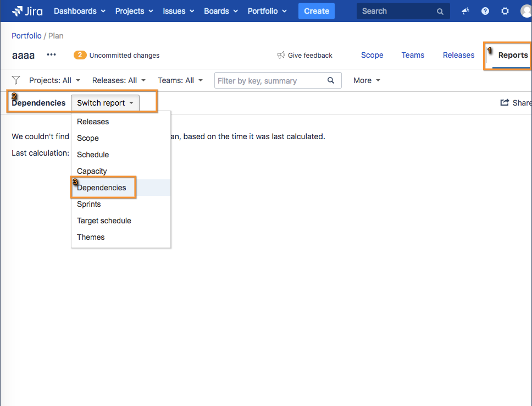Viewport: 532px width, 406px height.
Task: Choose Dependencies report option
Action: [121, 188]
